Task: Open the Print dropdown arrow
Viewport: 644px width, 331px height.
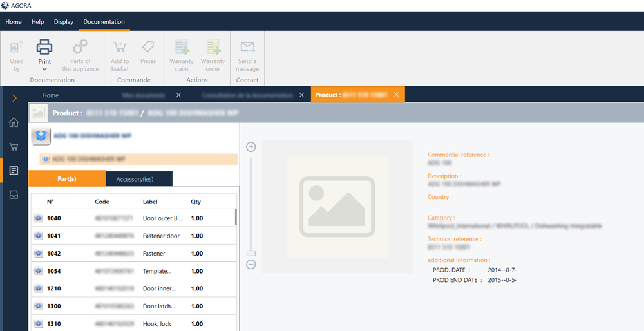Action: [x=44, y=69]
